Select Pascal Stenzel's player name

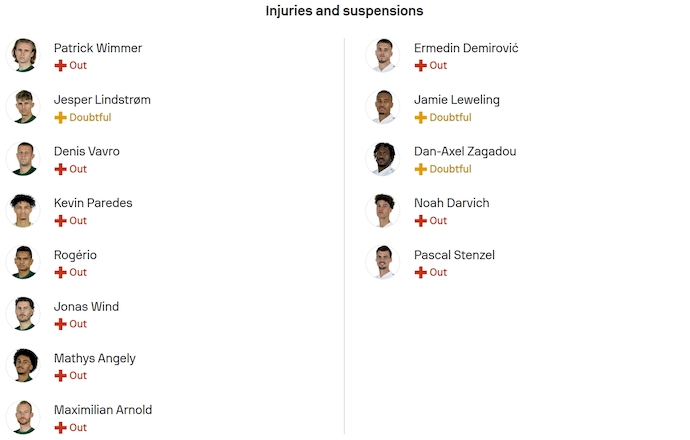point(454,255)
